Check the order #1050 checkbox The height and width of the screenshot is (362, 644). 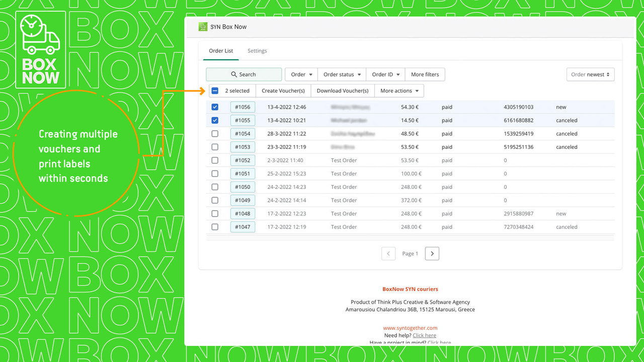(215, 187)
